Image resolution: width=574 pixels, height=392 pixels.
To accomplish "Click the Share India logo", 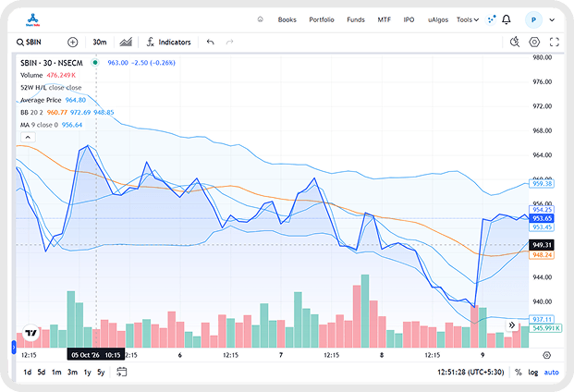I will point(32,19).
